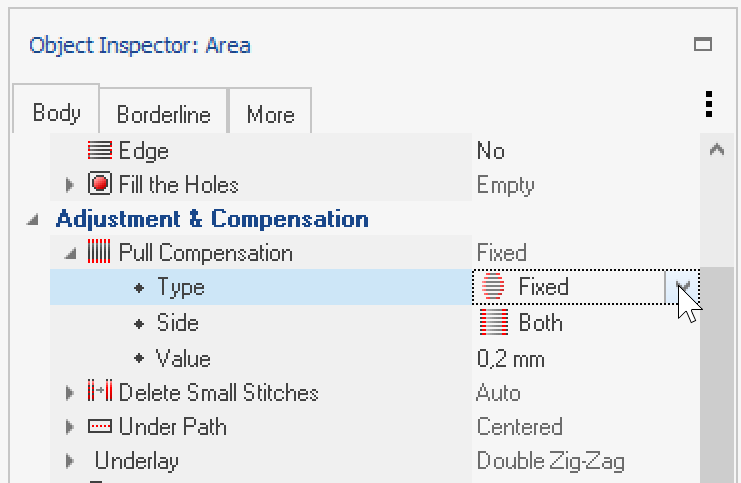Viewport: 741px width, 483px height.
Task: Click the 0,2 mm Value field
Action: pos(586,359)
